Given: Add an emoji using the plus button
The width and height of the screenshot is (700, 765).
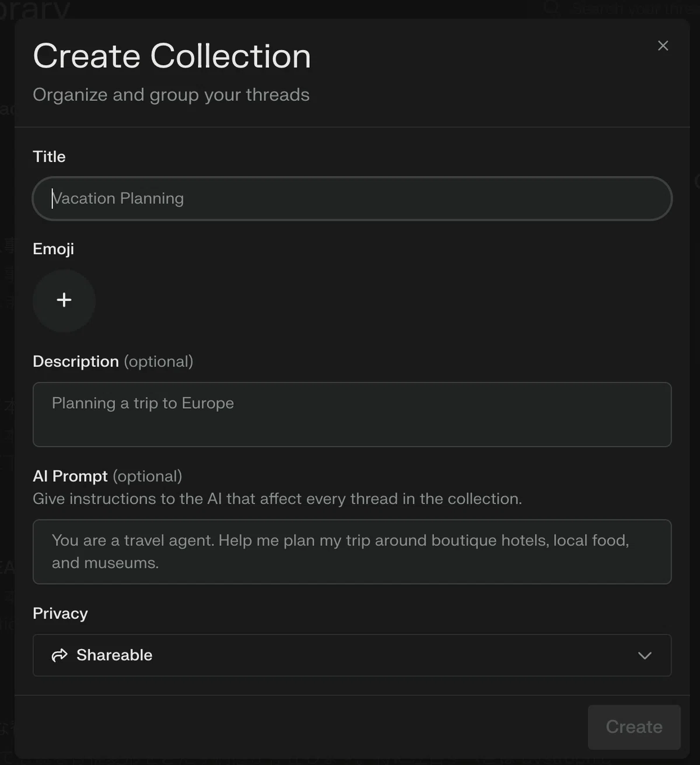Looking at the screenshot, I should 64,300.
